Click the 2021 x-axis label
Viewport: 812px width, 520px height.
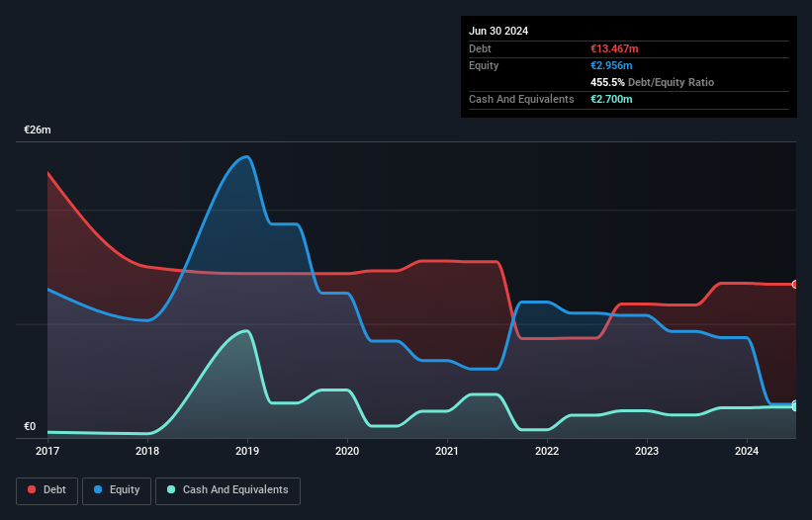[447, 451]
